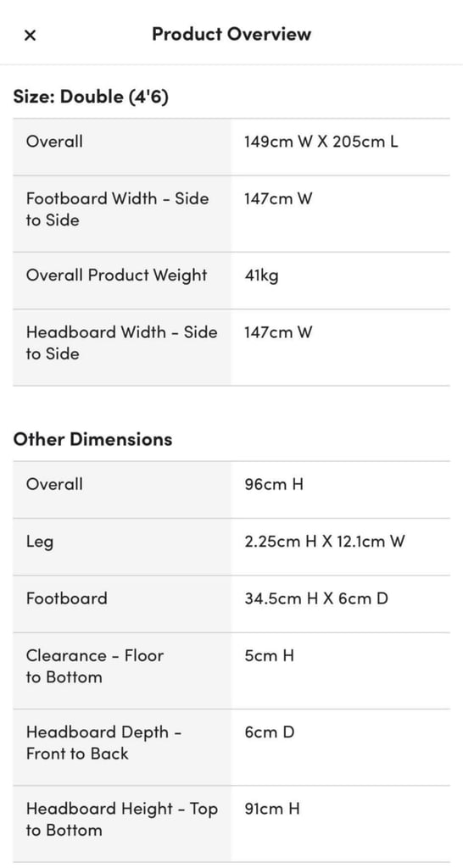The image size is (463, 868).
Task: Click the 5cm H clearance value
Action: 269,656
